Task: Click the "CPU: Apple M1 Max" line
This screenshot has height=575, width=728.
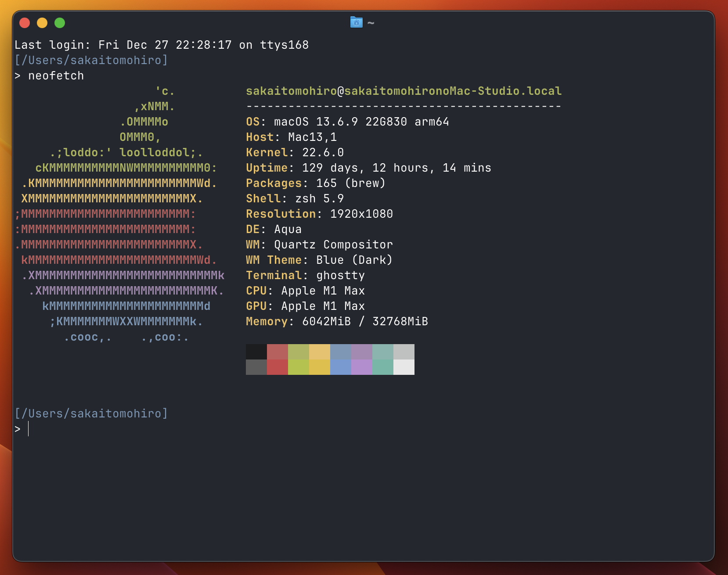Action: point(306,291)
